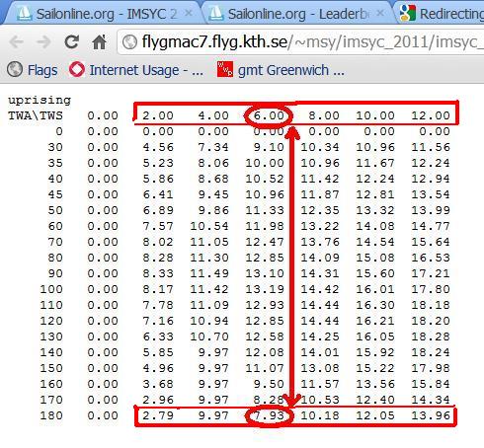Click the Google favicon on Redirecting tab
The image size is (484, 448).
point(408,14)
